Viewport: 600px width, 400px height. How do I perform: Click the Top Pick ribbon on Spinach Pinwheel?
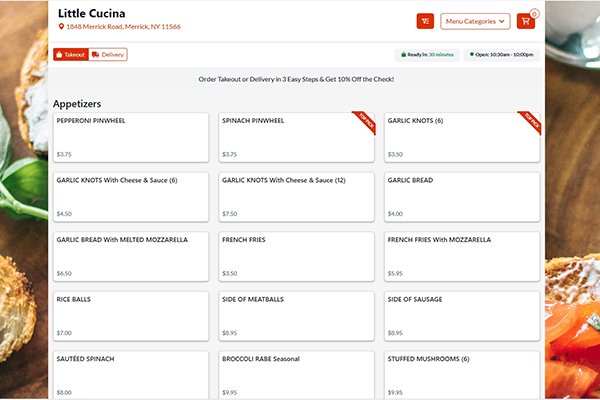364,122
